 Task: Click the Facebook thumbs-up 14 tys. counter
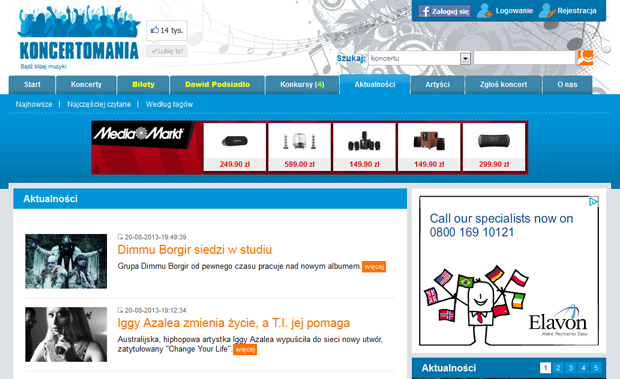pos(167,30)
